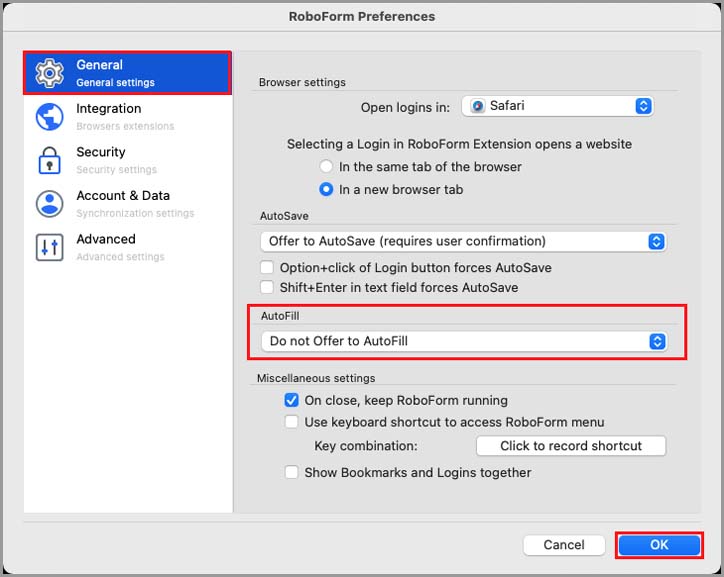Open the Do not Offer to AutoFill dropdown
Screen dimensions: 724x577
click(x=464, y=341)
